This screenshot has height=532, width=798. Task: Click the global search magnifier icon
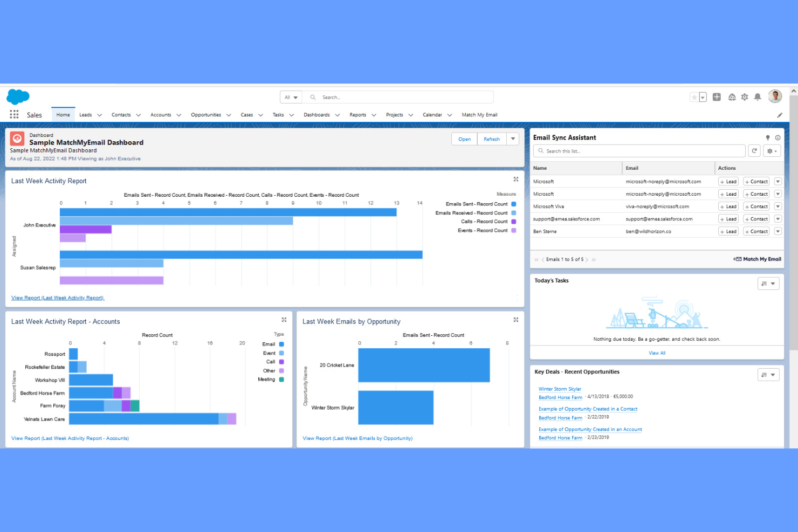[x=313, y=98]
